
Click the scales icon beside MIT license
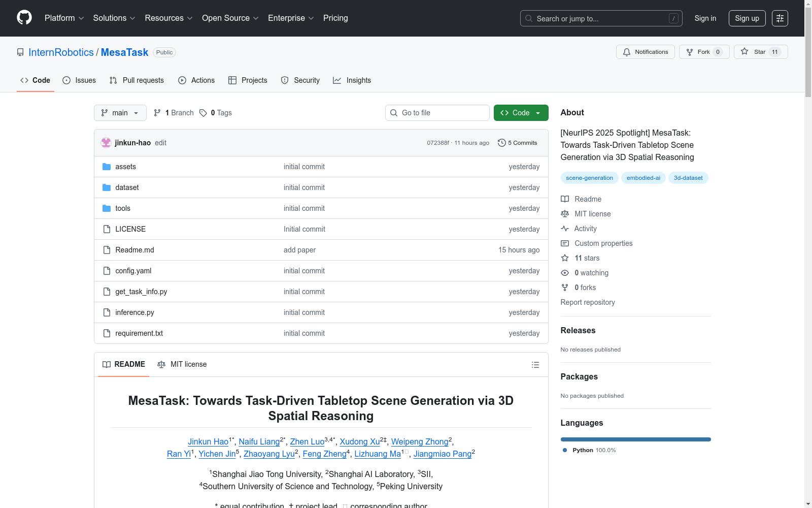pyautogui.click(x=565, y=214)
